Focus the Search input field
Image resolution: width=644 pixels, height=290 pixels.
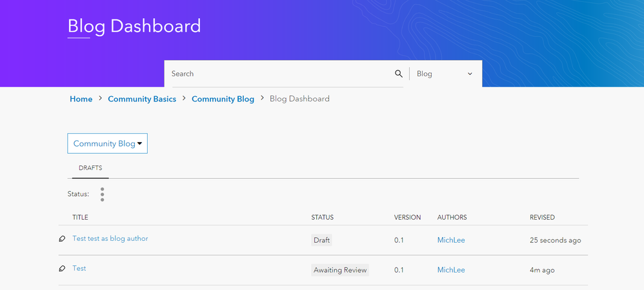tap(277, 74)
